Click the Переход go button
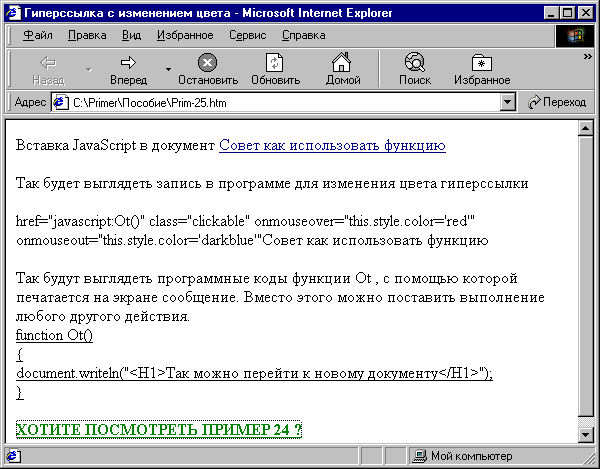Screen dimensions: 600x469 click(x=557, y=102)
